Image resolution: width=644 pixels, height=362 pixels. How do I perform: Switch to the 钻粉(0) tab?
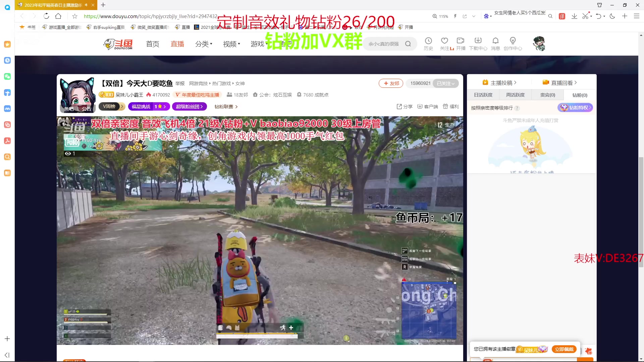(x=580, y=95)
